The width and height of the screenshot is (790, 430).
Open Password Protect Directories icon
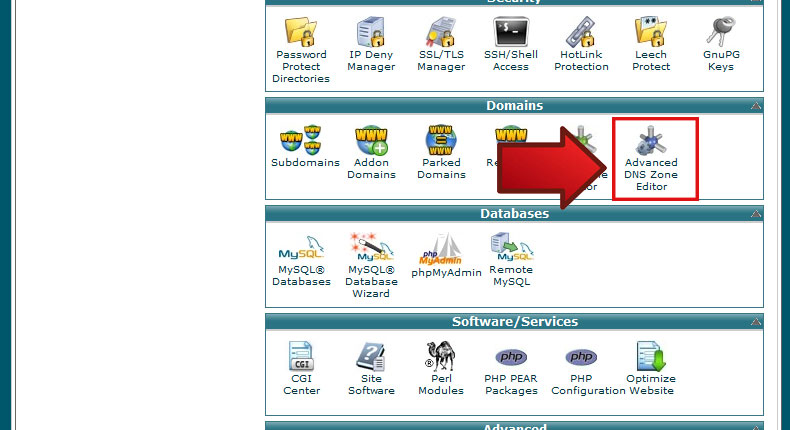coord(301,31)
